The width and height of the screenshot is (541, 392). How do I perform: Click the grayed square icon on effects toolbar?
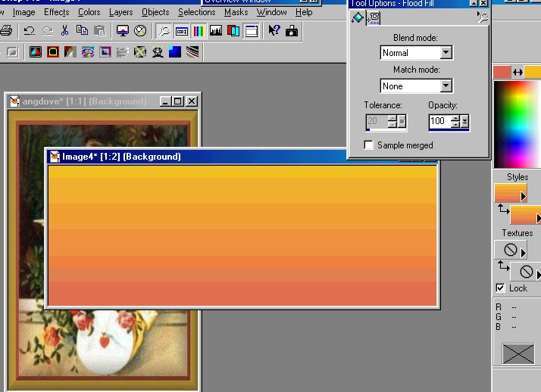pyautogui.click(x=13, y=52)
